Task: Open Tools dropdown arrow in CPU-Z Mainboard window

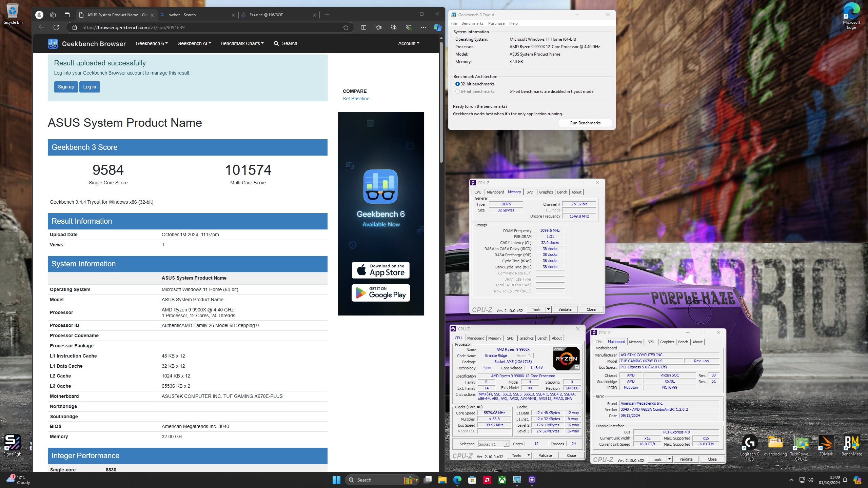Action: point(669,459)
